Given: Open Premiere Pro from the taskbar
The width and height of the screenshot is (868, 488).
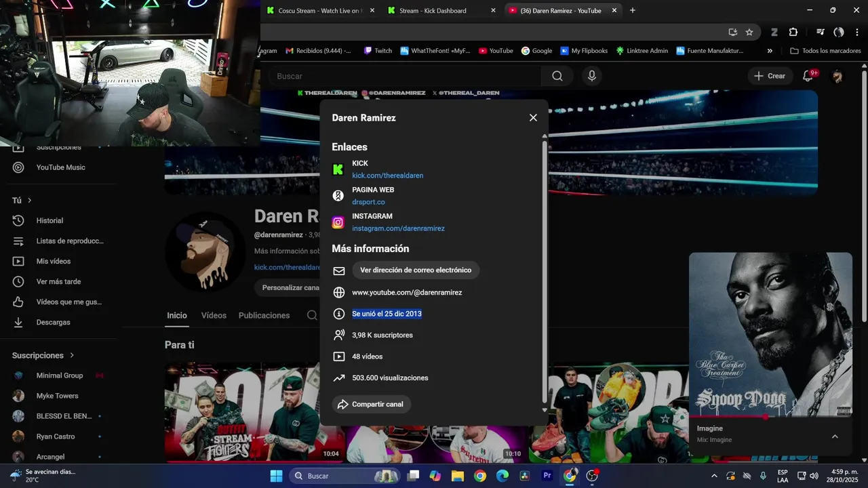Looking at the screenshot, I should point(547,476).
